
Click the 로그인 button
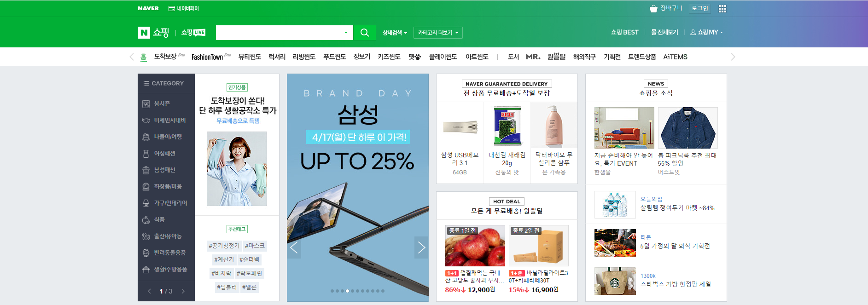coord(700,8)
